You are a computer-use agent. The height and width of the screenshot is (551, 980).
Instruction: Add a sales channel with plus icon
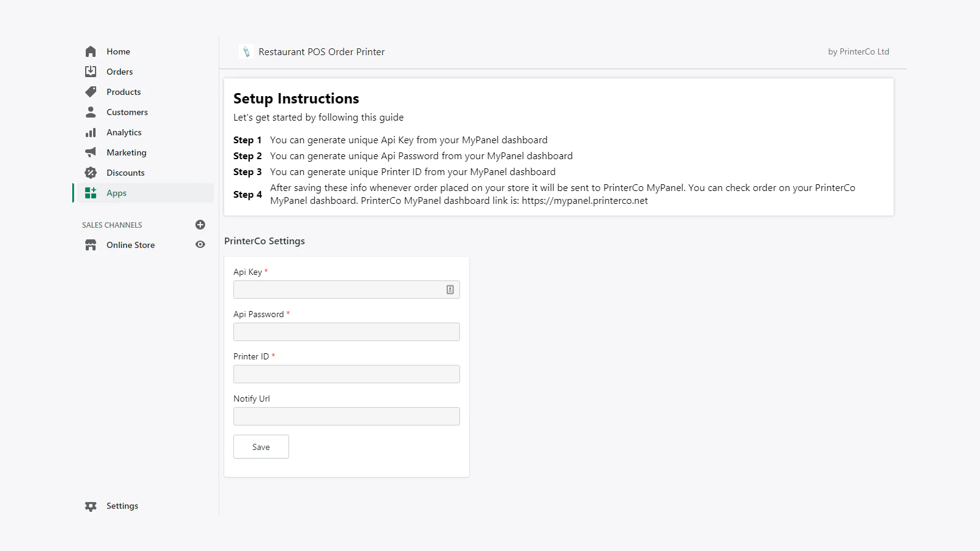pyautogui.click(x=200, y=225)
